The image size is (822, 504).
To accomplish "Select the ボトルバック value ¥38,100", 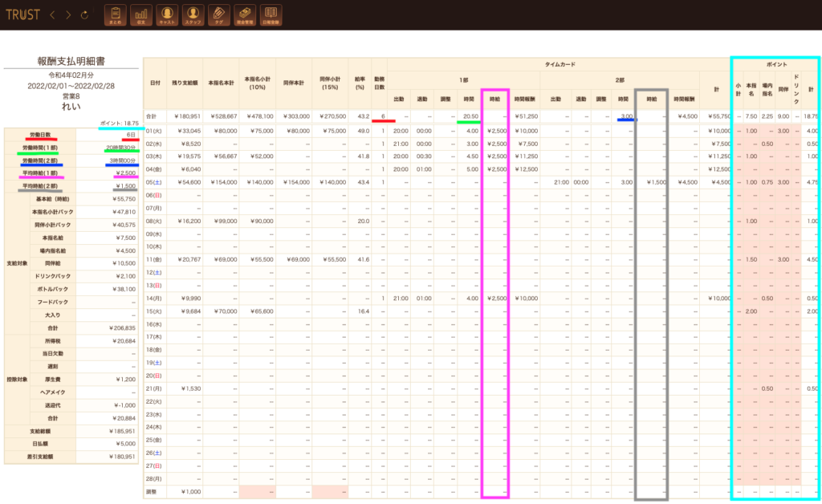I will pos(124,289).
